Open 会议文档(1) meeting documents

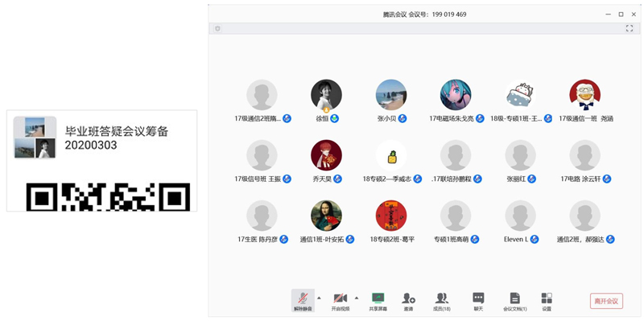(x=514, y=301)
